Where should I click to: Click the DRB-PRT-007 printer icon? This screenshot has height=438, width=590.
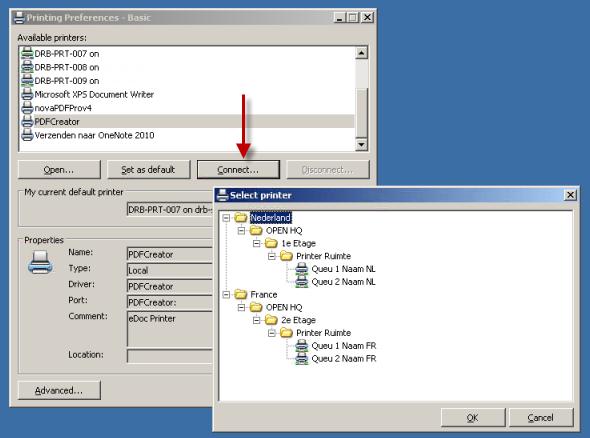[x=27, y=53]
